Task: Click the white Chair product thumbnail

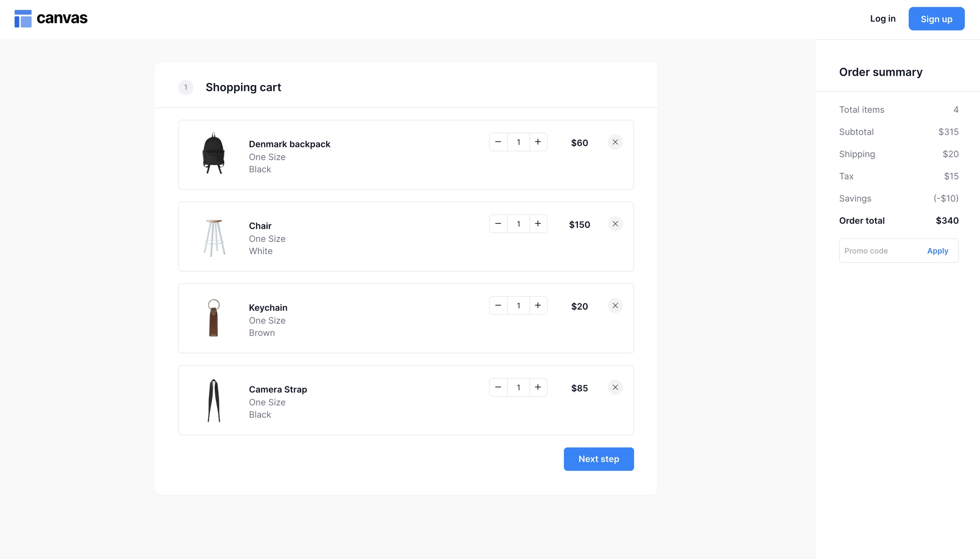Action: (214, 237)
